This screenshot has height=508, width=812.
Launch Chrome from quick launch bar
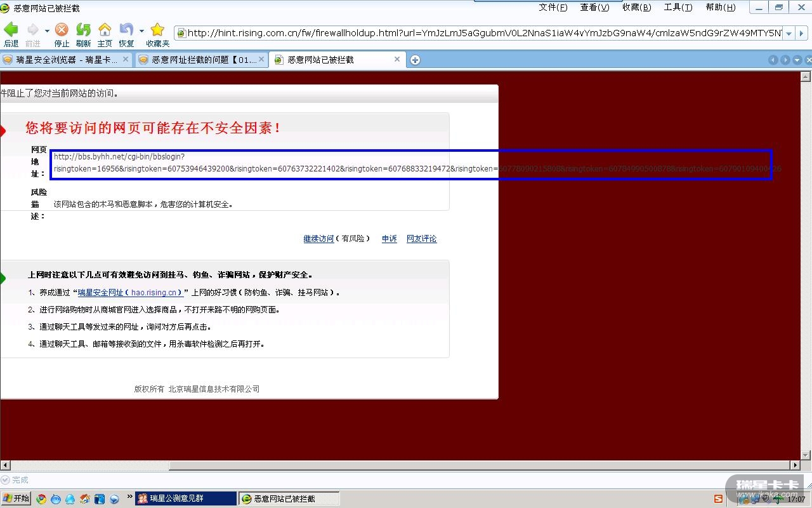tap(41, 499)
